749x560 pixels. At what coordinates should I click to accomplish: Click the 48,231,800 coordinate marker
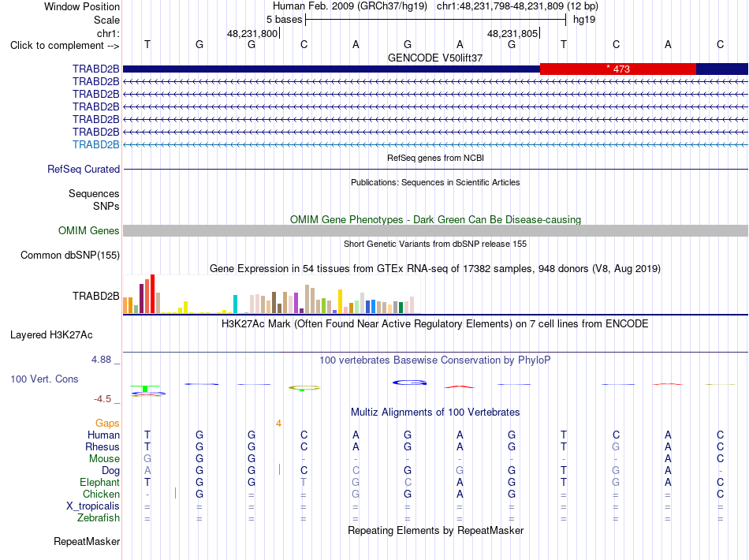[x=252, y=33]
